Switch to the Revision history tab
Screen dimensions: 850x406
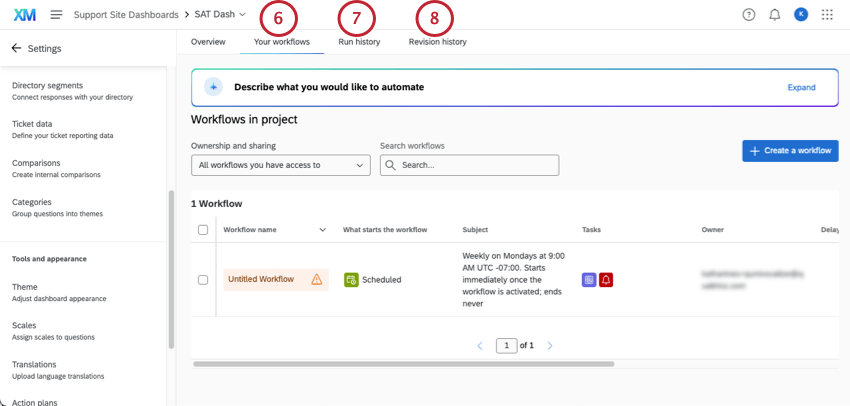click(x=437, y=42)
